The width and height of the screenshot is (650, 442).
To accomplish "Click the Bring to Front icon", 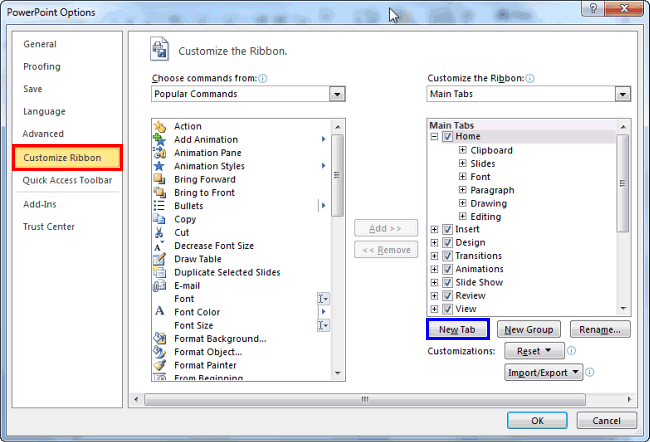I will click(x=160, y=193).
